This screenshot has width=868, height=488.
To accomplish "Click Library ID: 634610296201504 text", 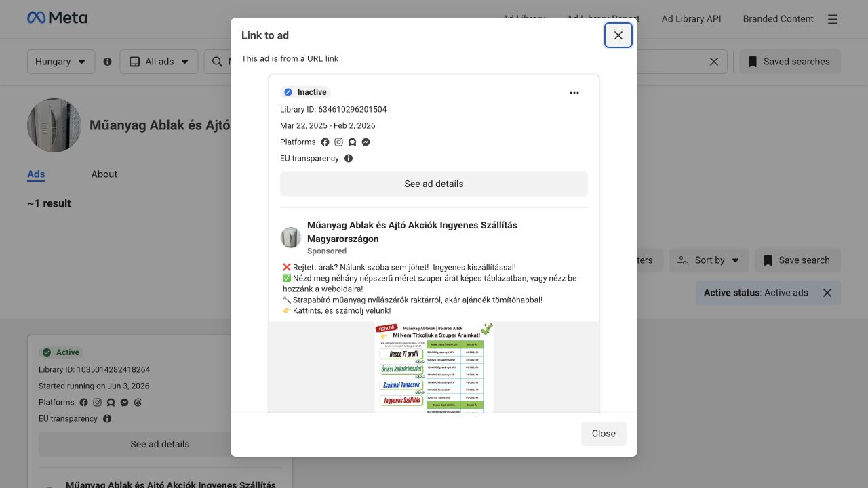I will [334, 110].
